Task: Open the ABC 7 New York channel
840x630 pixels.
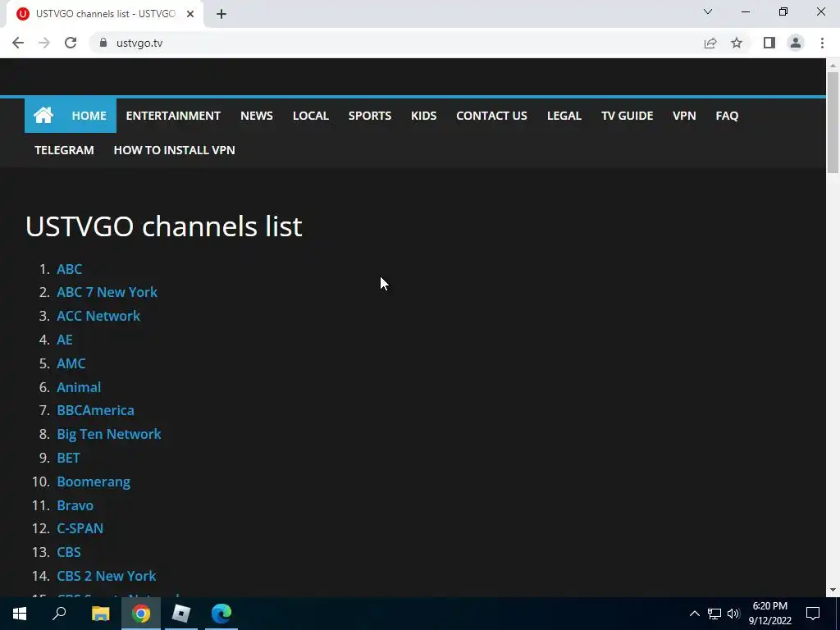Action: (107, 292)
